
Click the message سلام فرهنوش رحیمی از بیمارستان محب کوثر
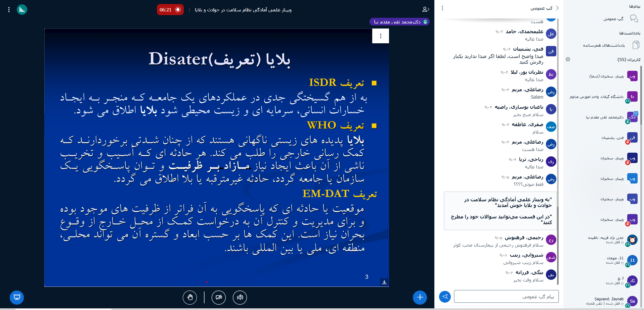point(498,245)
